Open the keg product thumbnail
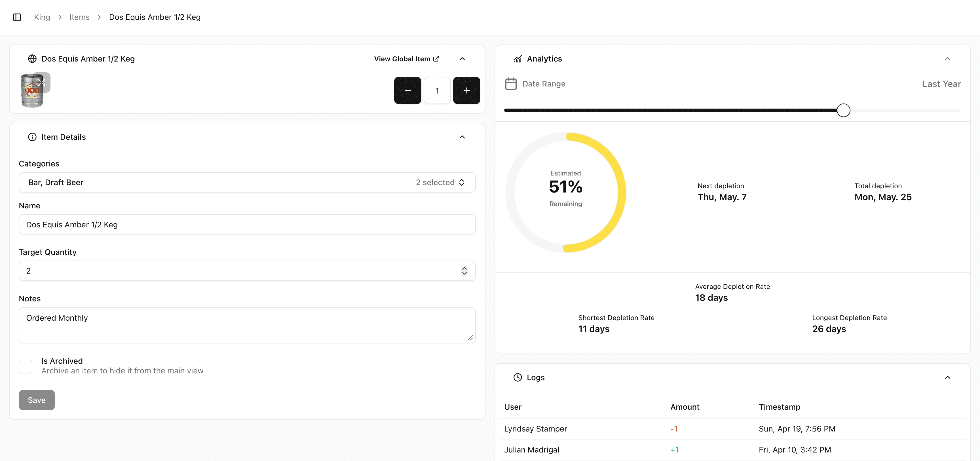The width and height of the screenshot is (980, 461). point(32,90)
